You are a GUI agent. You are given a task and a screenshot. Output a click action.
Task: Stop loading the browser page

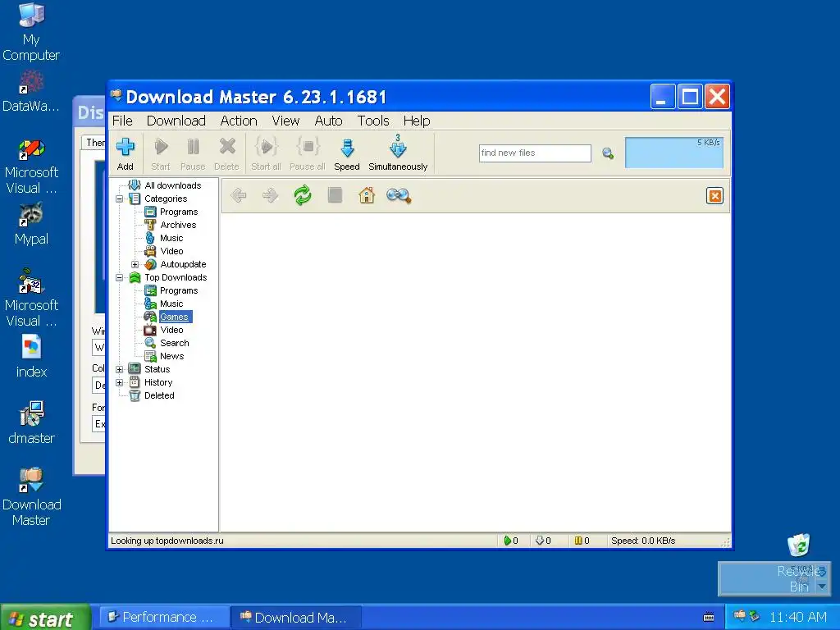(x=335, y=195)
